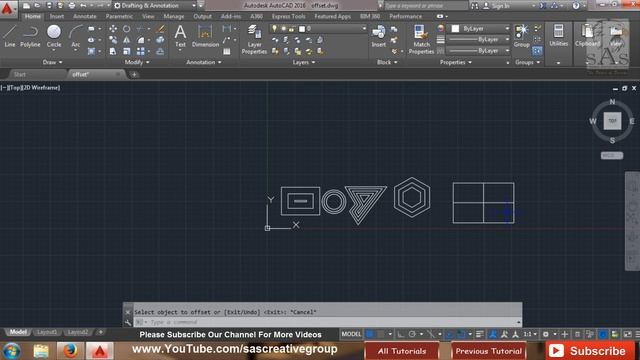The image size is (640, 360).
Task: Click the Save icon in quick access toolbar
Action: [x=49, y=6]
